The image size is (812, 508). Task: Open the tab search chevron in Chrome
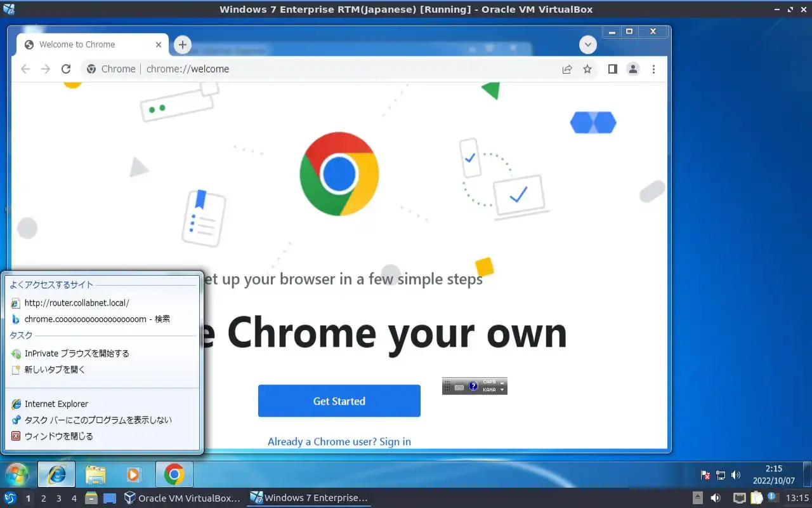coord(588,44)
